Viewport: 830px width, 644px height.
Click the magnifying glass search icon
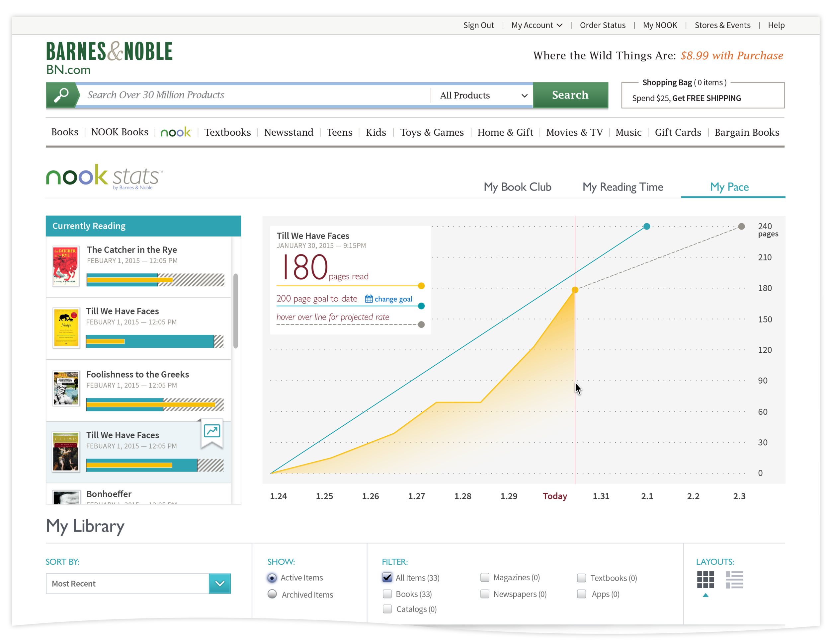click(61, 95)
